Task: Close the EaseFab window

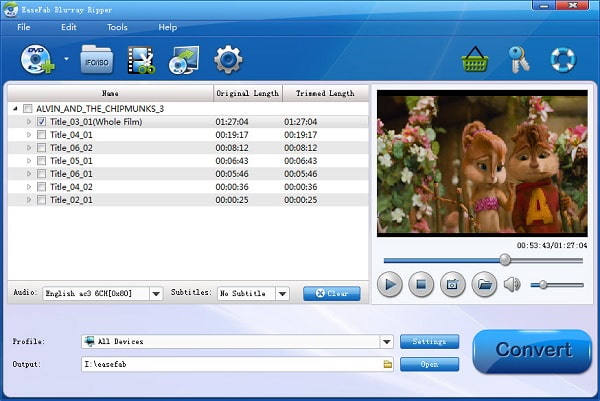Action: pos(573,5)
